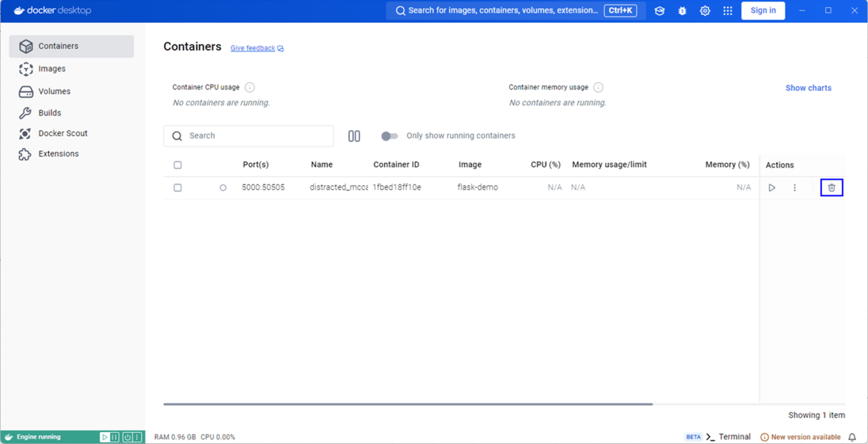Click the column layout icon beside search

tap(354, 136)
